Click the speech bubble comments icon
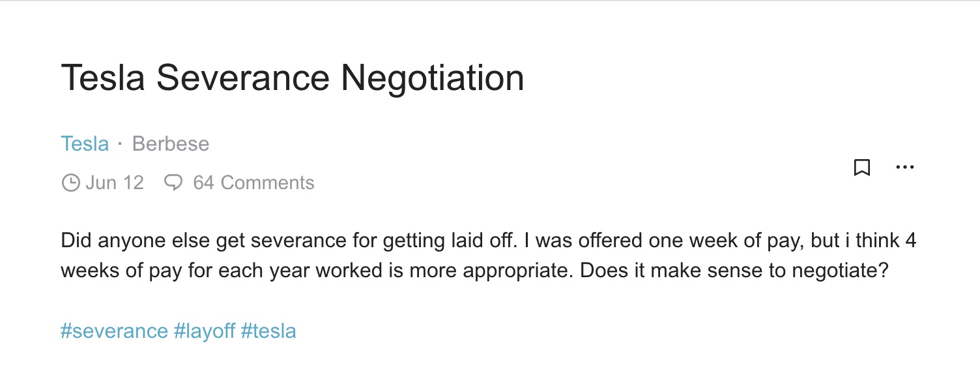This screenshot has height=377, width=980. [x=173, y=183]
